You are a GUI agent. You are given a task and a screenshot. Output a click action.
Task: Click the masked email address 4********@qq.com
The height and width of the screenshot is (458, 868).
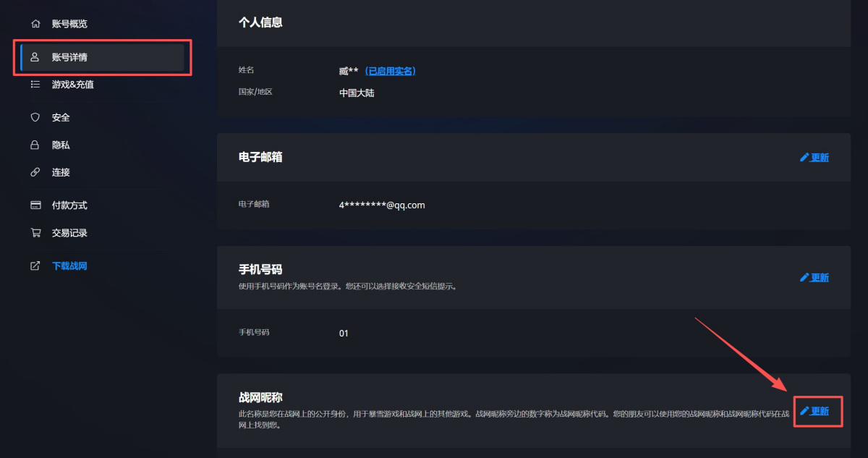[382, 205]
